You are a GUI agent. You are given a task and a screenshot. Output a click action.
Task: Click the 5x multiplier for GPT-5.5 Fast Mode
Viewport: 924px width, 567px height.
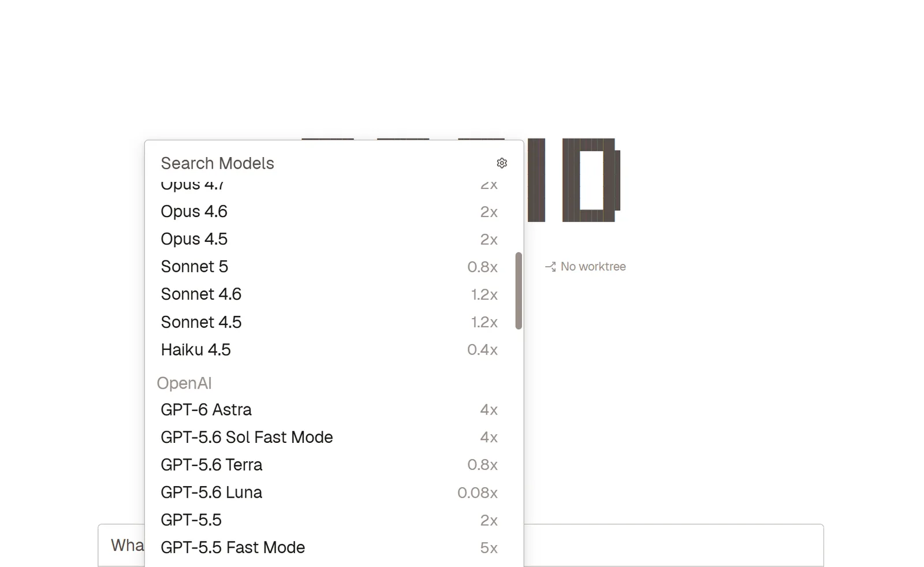coord(489,548)
